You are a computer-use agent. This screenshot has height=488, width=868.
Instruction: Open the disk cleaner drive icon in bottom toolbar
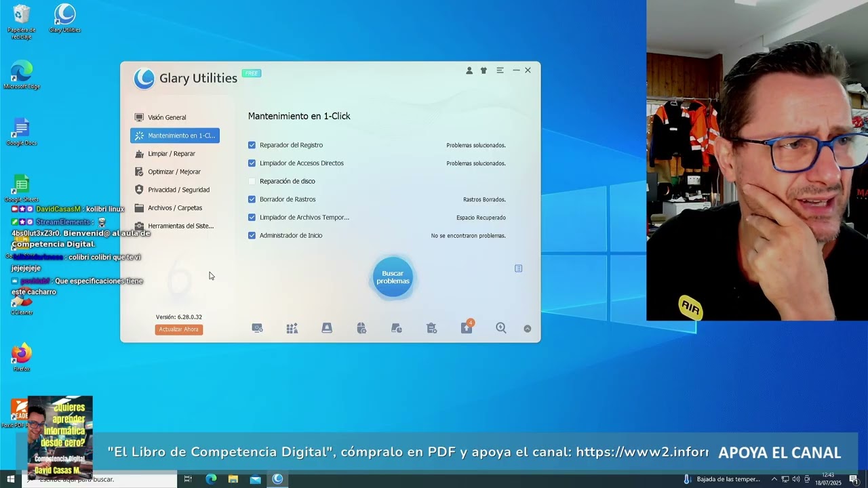327,328
